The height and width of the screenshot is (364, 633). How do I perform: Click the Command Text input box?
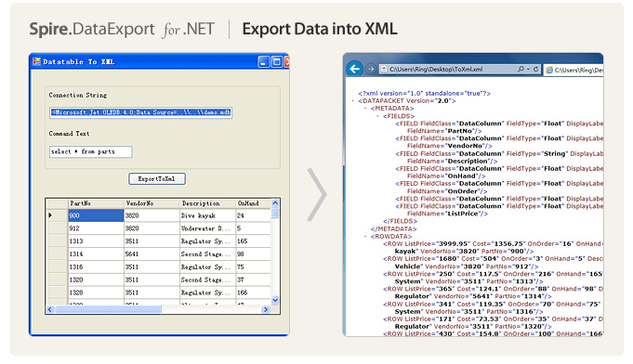[x=91, y=151]
